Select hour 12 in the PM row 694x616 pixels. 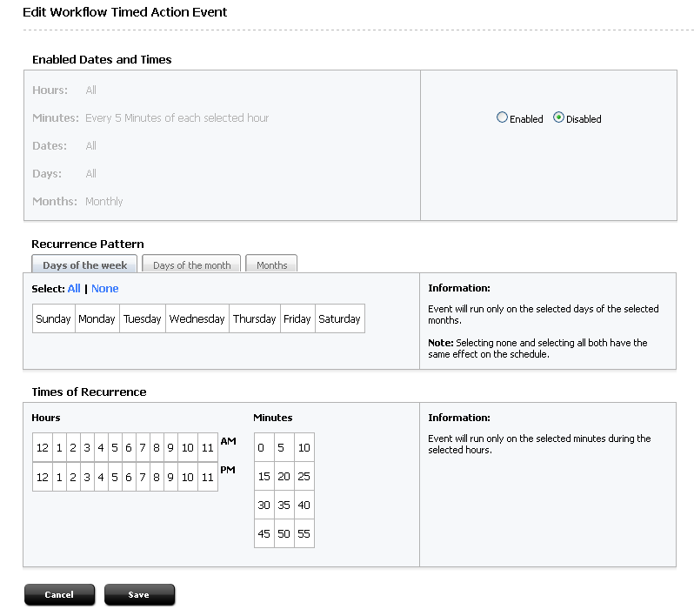tap(43, 477)
